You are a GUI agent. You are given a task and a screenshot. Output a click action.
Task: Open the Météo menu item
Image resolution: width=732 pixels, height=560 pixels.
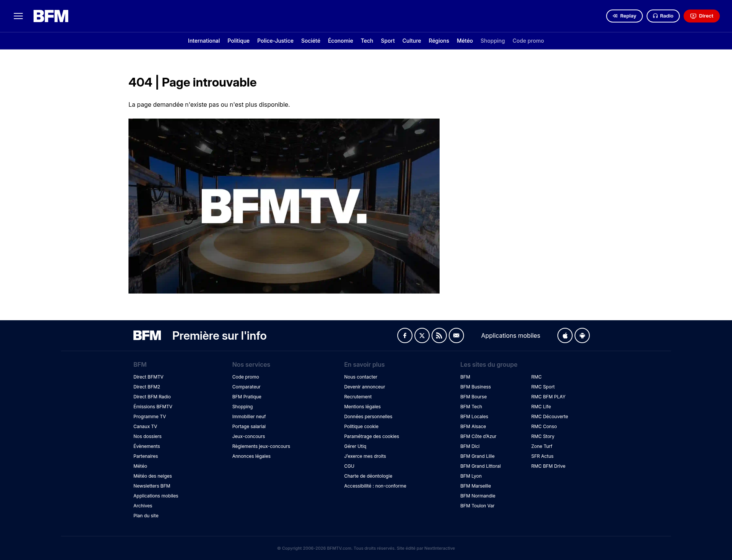(x=465, y=41)
